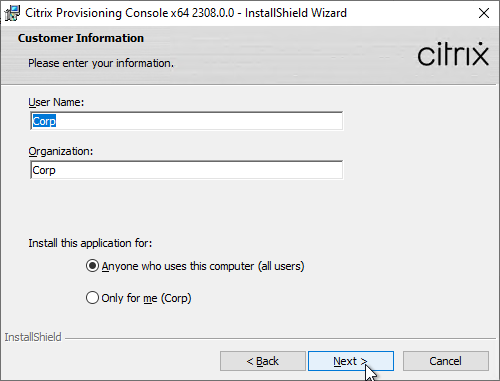The height and width of the screenshot is (381, 500).
Task: Click the 'Organization:' label
Action: (61, 151)
